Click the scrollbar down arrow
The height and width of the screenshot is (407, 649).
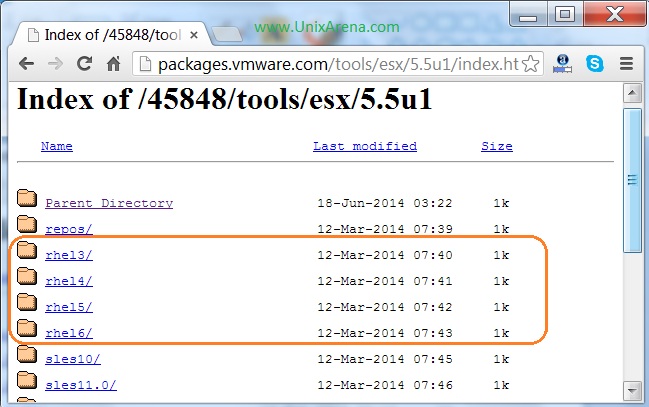pyautogui.click(x=632, y=390)
